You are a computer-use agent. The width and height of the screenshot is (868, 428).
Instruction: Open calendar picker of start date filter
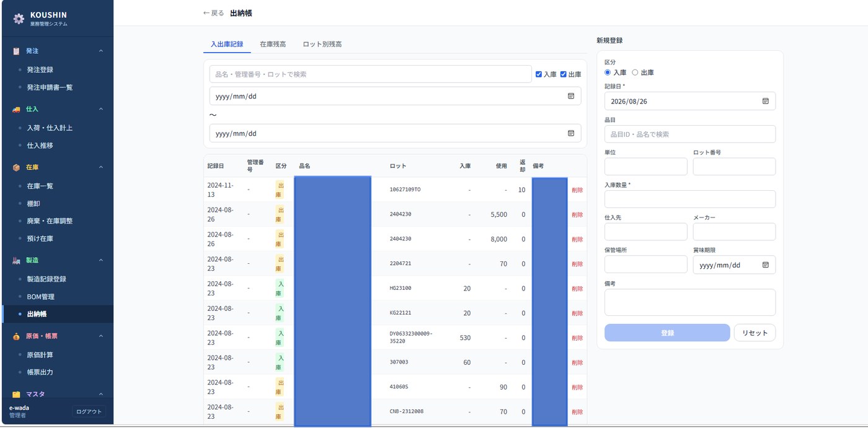pyautogui.click(x=571, y=96)
